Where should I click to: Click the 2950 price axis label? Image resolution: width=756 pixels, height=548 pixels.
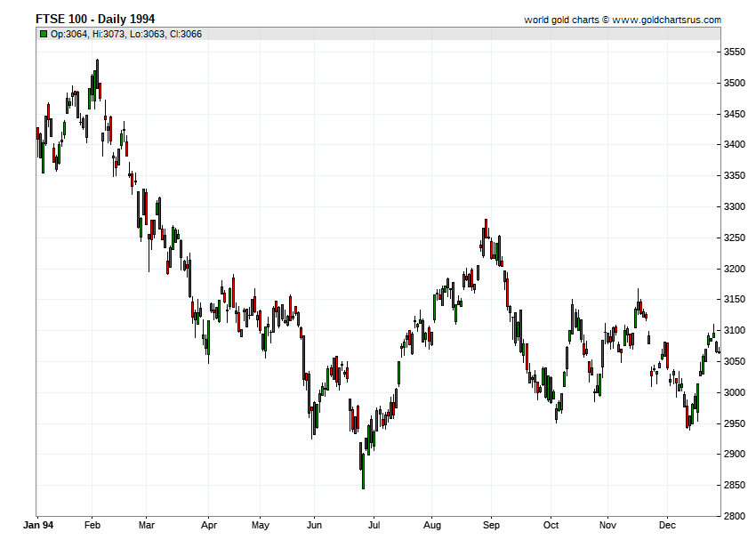[x=735, y=423]
